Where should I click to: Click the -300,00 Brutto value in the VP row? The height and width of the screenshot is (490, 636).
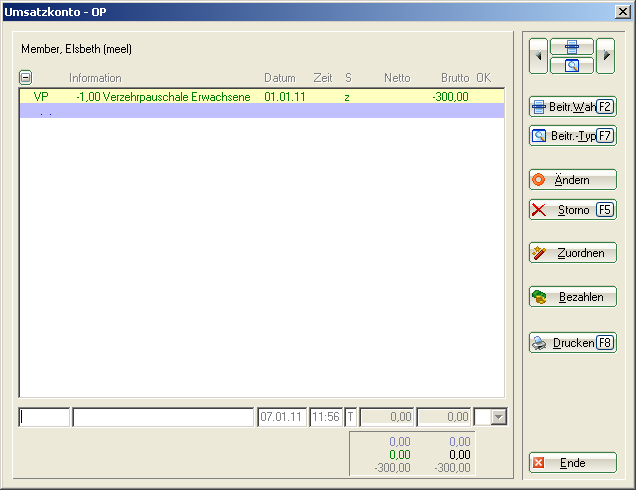point(450,97)
